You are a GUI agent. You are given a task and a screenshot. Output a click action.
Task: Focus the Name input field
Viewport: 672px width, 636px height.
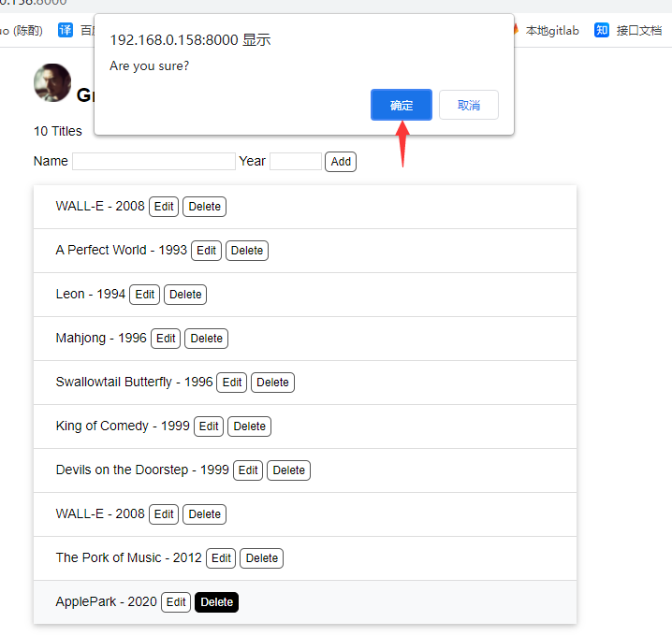click(153, 161)
